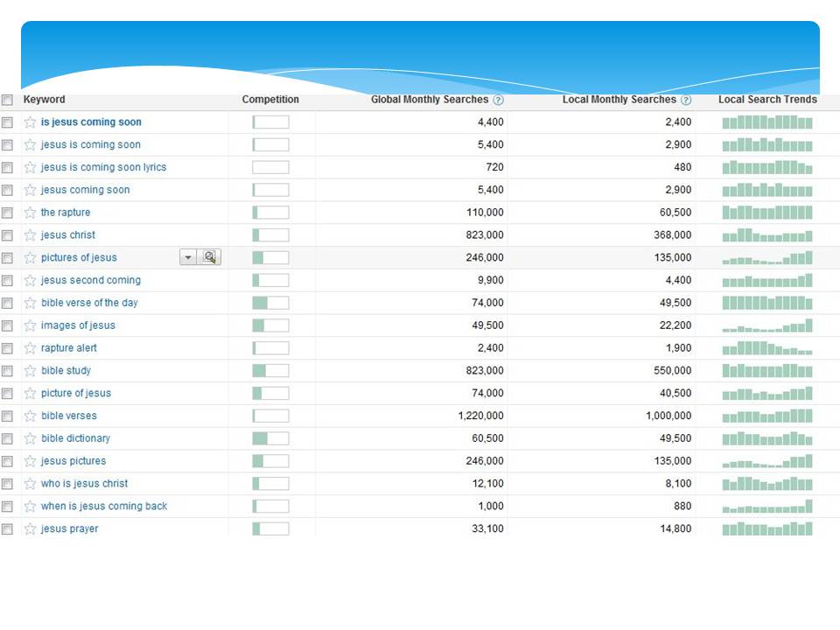
Task: Sort by the Competition column header
Action: pyautogui.click(x=270, y=100)
